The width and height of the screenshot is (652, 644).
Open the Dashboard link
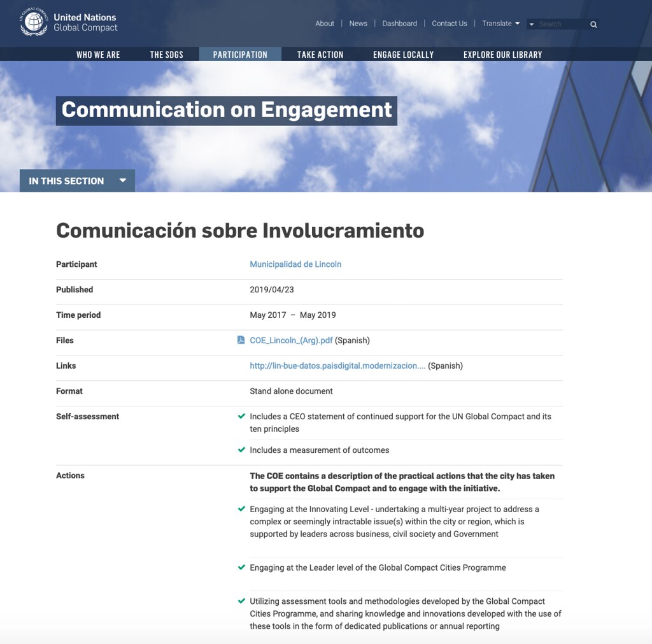[x=400, y=24]
